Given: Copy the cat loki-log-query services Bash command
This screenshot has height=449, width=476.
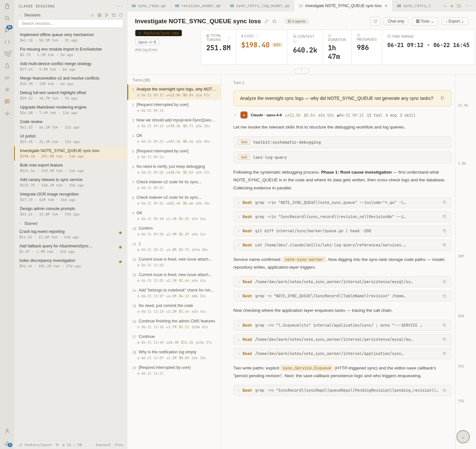Looking at the screenshot, I should coord(444,245).
